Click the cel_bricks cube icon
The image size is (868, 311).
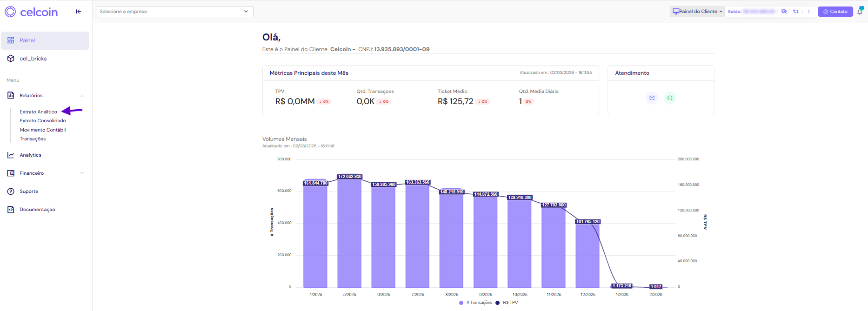coord(11,59)
